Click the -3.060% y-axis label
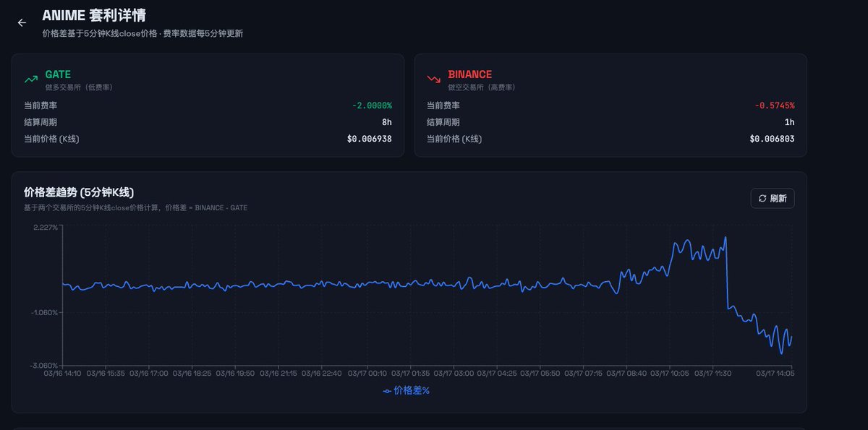 click(x=43, y=366)
